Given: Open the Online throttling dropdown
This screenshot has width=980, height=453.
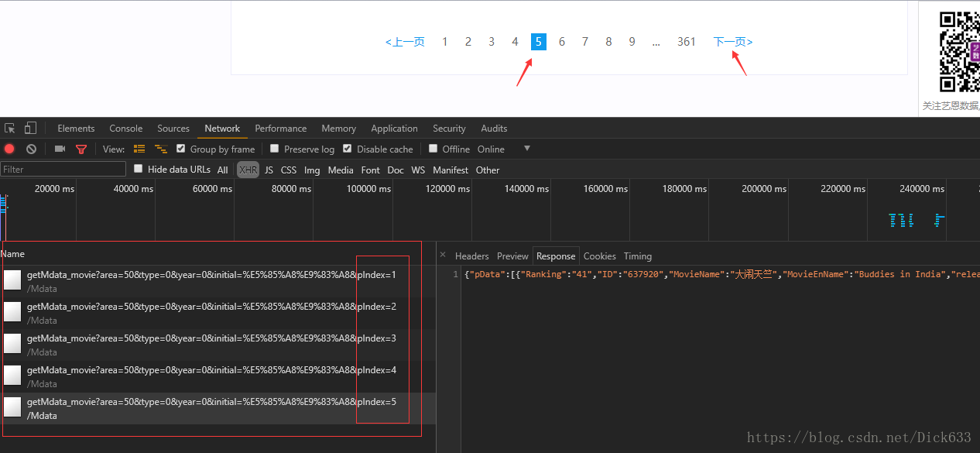Looking at the screenshot, I should (x=504, y=149).
